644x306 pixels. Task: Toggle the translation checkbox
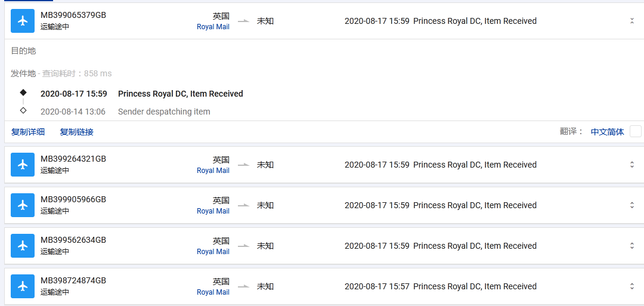tap(635, 132)
